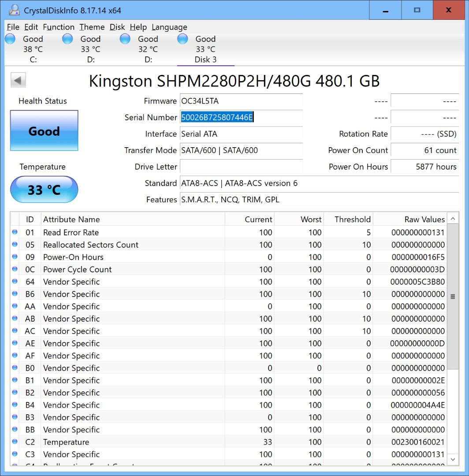Image resolution: width=469 pixels, height=476 pixels.
Task: Click the Firmware field OC34L5TA
Action: click(x=241, y=101)
